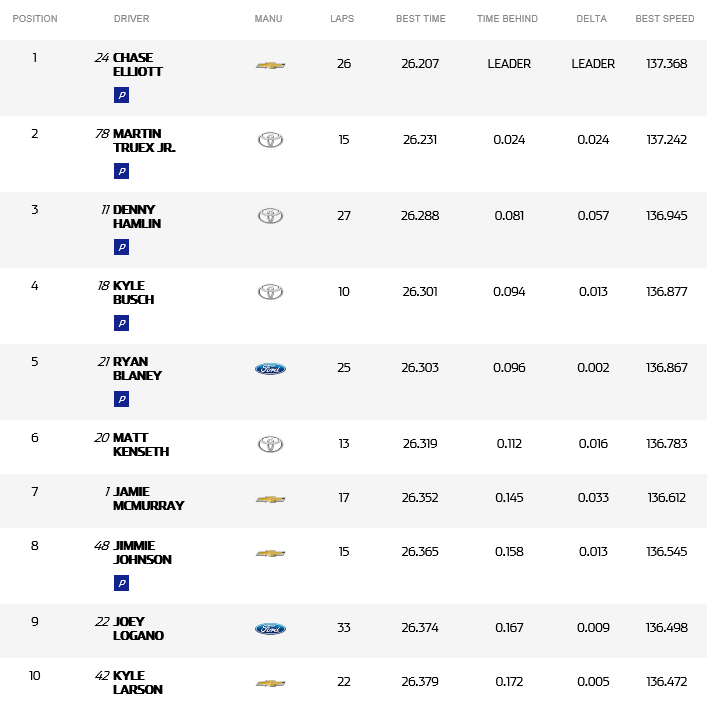Click the Time Behind column header
The image size is (707, 703).
pos(507,19)
